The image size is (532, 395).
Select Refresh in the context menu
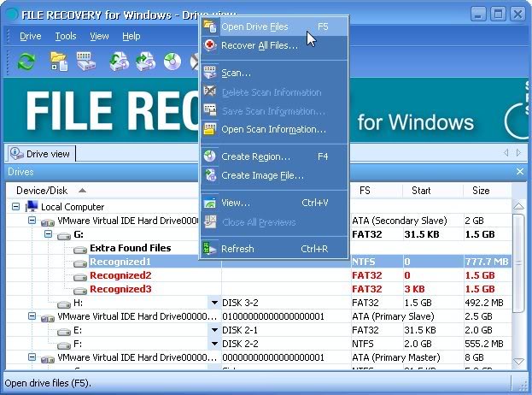coord(275,249)
